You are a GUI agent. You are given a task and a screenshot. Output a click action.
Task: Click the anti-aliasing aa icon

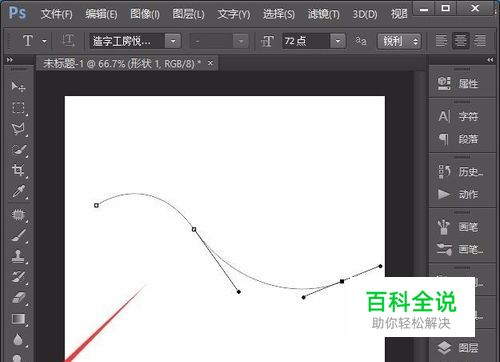click(361, 41)
